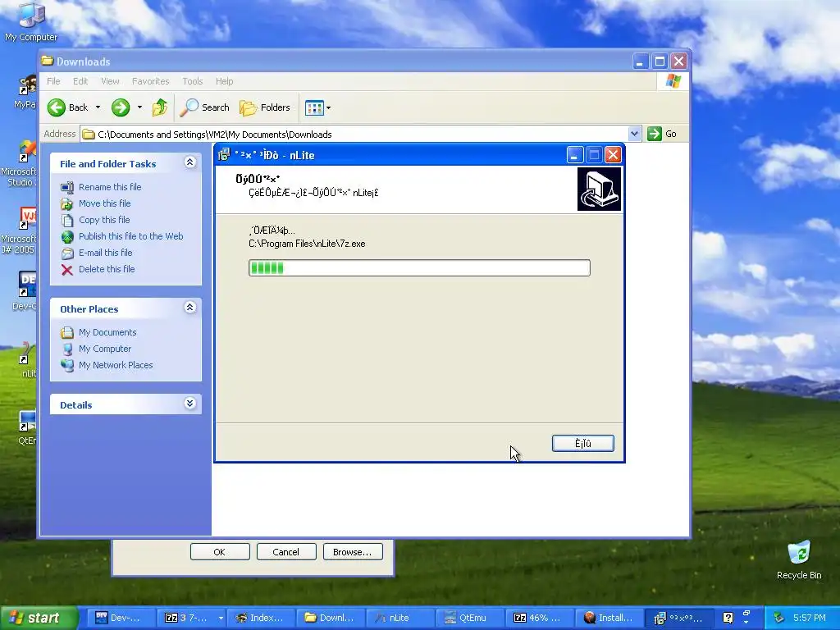The height and width of the screenshot is (630, 840).
Task: Open the Tools menu
Action: pyautogui.click(x=192, y=81)
